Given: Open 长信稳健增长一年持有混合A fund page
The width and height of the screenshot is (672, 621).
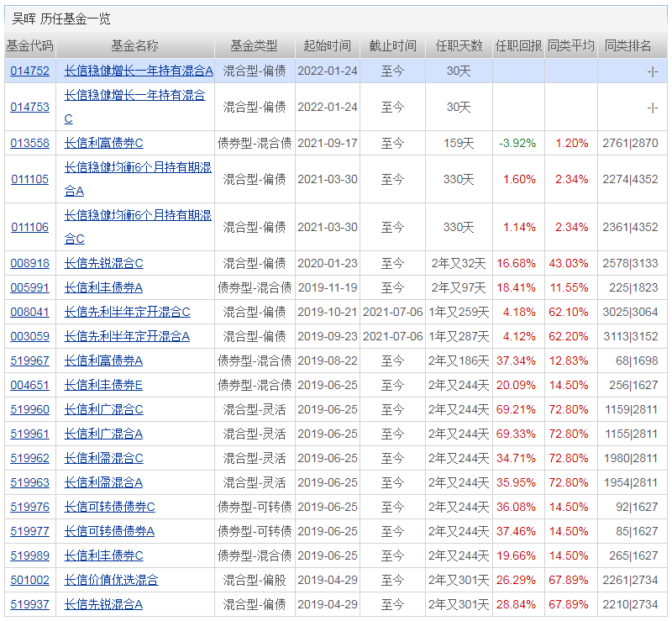Looking at the screenshot, I should pos(139,71).
